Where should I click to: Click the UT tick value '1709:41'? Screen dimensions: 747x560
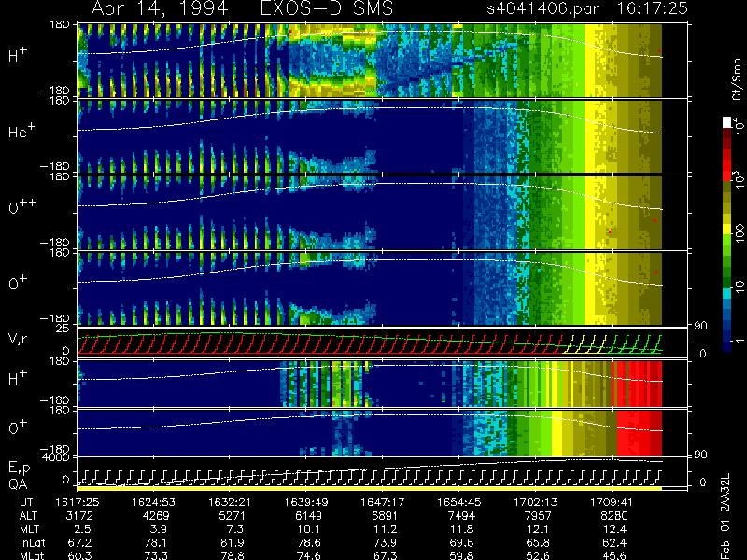point(612,502)
